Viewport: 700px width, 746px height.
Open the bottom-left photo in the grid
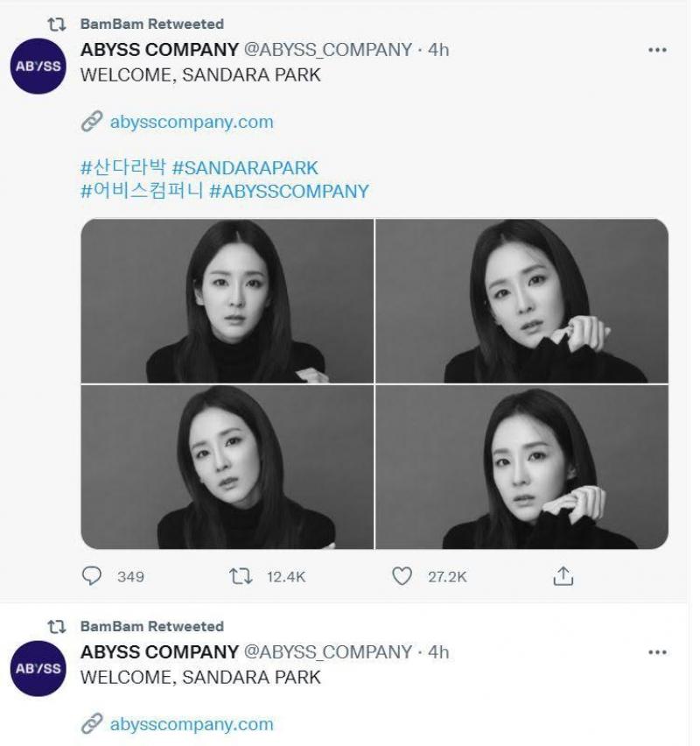(227, 468)
